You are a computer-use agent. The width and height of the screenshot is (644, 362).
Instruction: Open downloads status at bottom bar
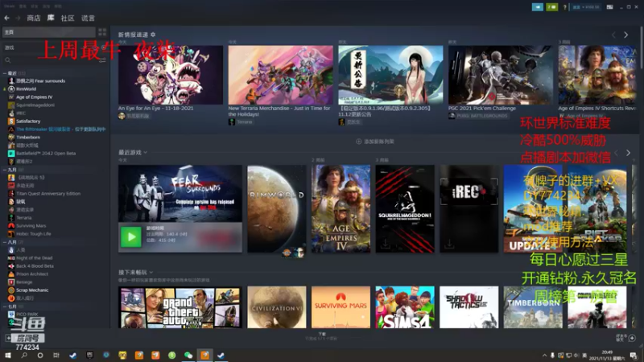pyautogui.click(x=321, y=336)
